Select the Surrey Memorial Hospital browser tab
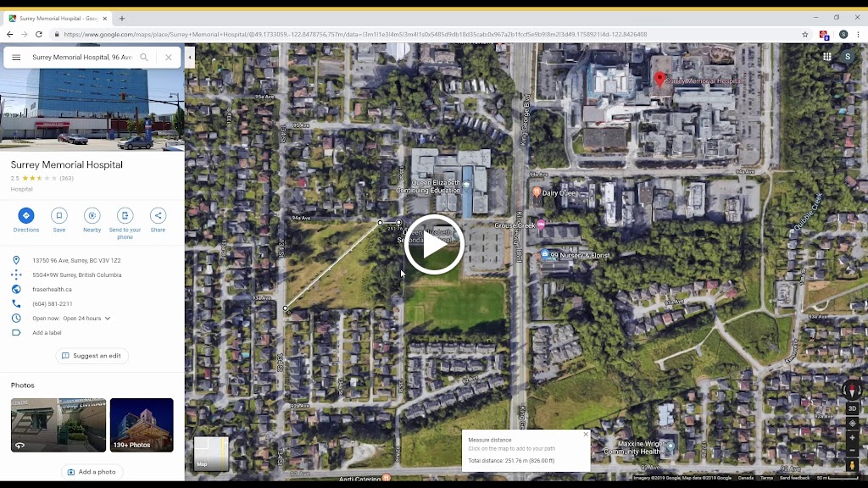 click(57, 19)
